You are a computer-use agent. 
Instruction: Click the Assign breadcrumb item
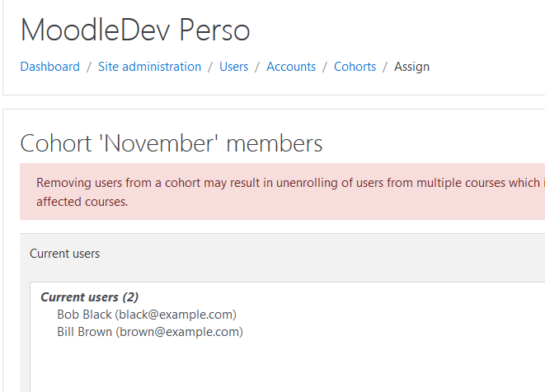[411, 67]
